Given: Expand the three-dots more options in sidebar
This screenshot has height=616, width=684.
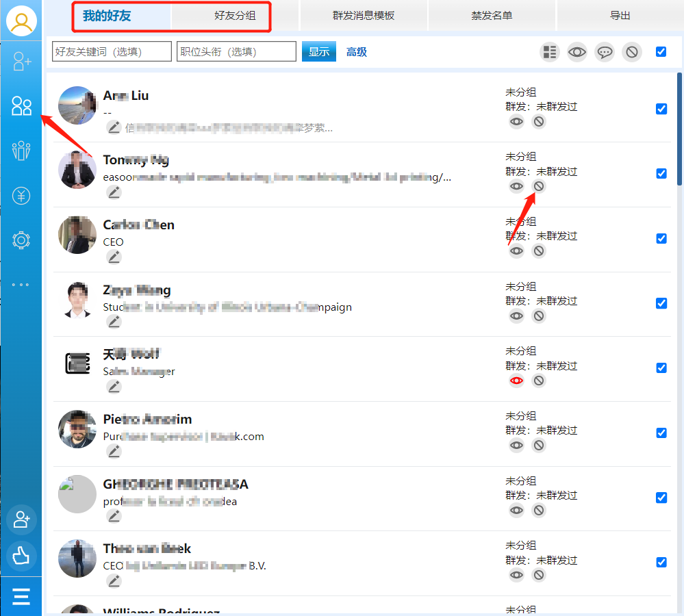Looking at the screenshot, I should (21, 285).
